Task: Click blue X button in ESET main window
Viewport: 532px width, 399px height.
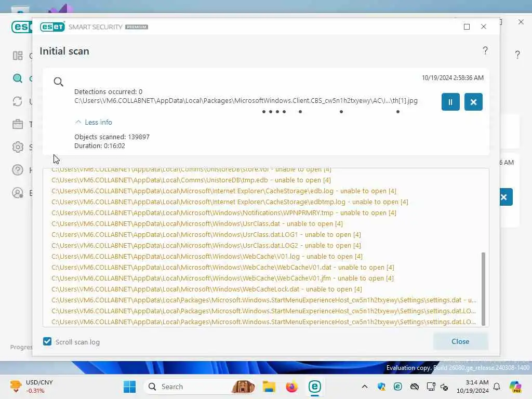Action: (x=504, y=197)
